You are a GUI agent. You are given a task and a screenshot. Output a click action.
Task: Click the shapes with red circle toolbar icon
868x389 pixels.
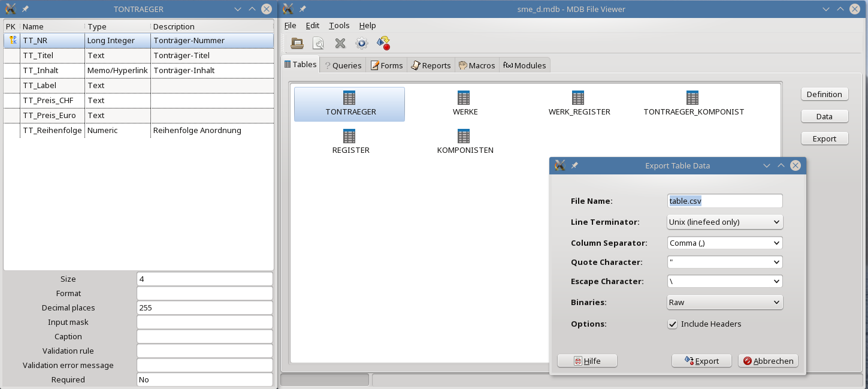[383, 43]
